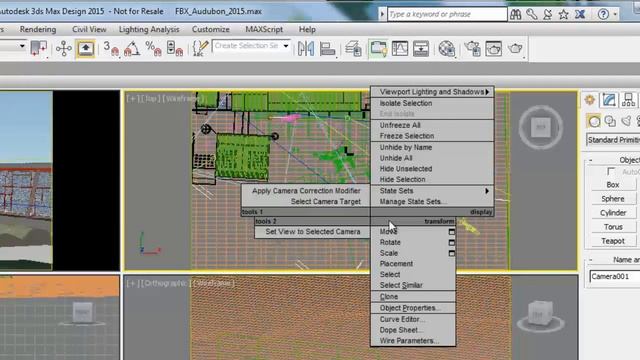640x360 pixels.
Task: Open the Material Editor icon
Action: click(447, 49)
